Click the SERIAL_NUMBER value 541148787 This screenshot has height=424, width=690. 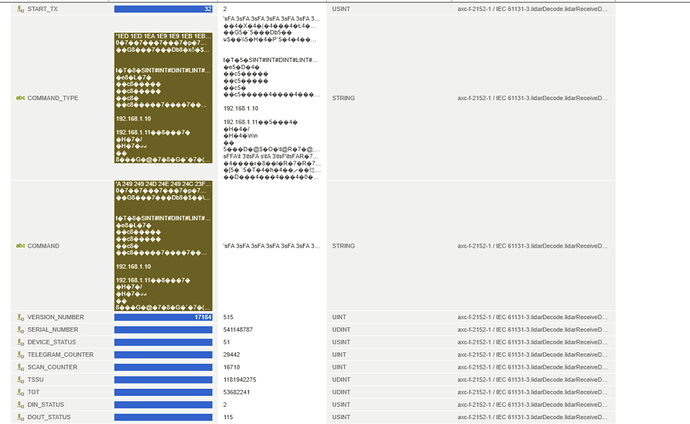pos(238,329)
